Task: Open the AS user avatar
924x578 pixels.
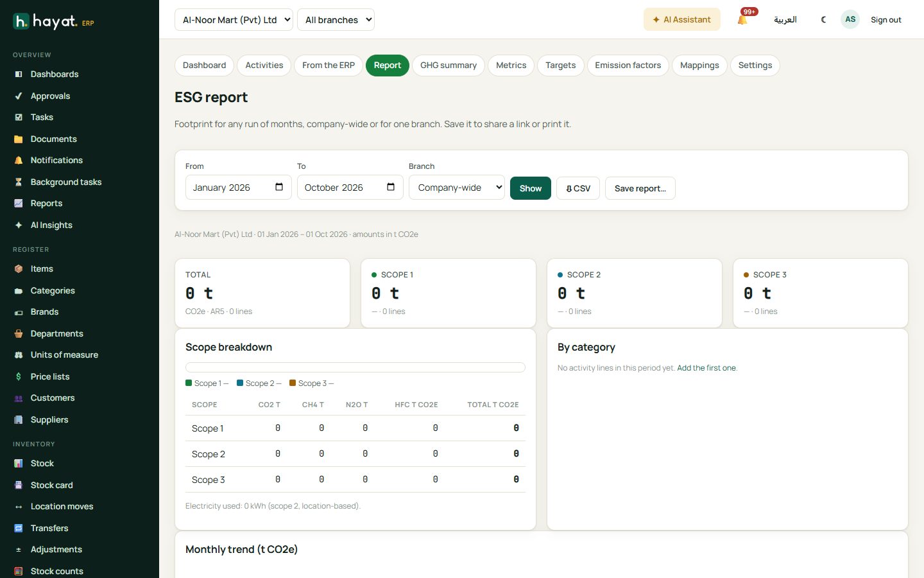Action: [x=850, y=19]
